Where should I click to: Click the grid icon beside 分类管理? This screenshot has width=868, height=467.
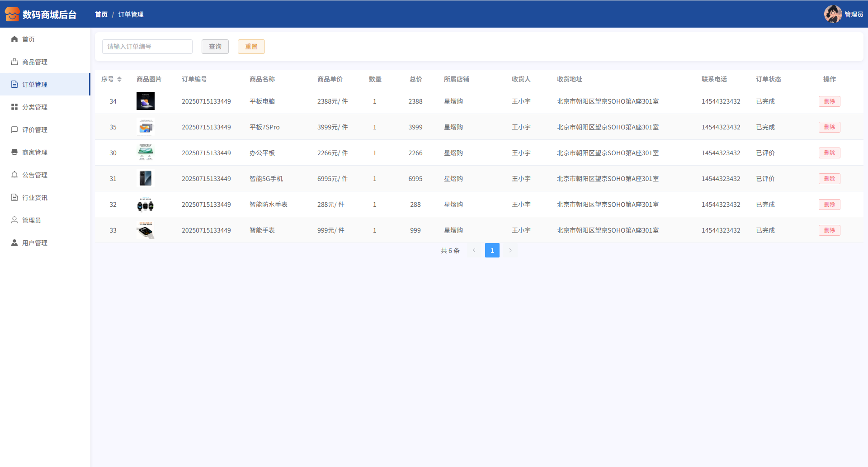(x=14, y=107)
